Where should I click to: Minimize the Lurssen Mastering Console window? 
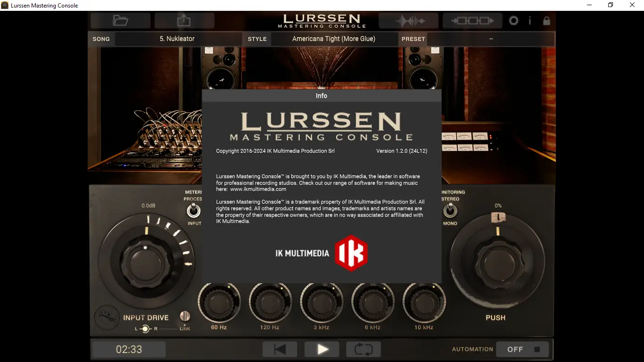589,5
